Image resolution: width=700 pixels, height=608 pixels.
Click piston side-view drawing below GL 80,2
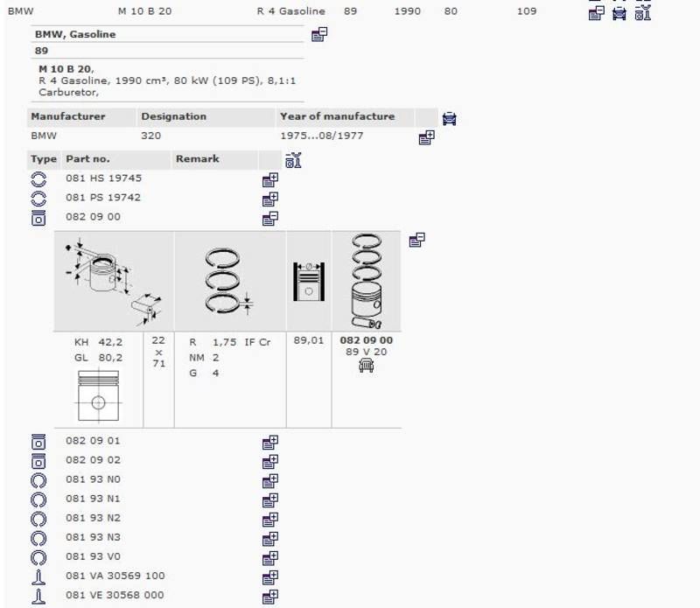(98, 395)
